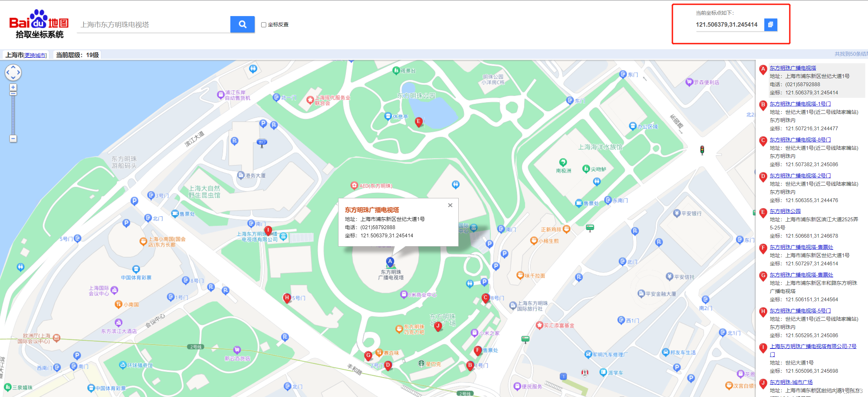Close the 东方明珠广播电视塔 info popup
This screenshot has width=868, height=397.
coord(450,205)
